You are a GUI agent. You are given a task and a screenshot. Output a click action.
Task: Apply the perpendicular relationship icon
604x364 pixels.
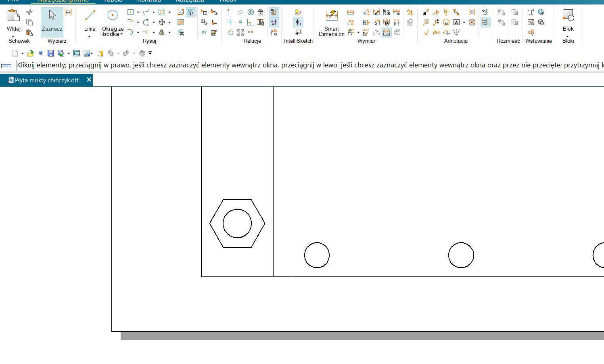click(x=251, y=22)
